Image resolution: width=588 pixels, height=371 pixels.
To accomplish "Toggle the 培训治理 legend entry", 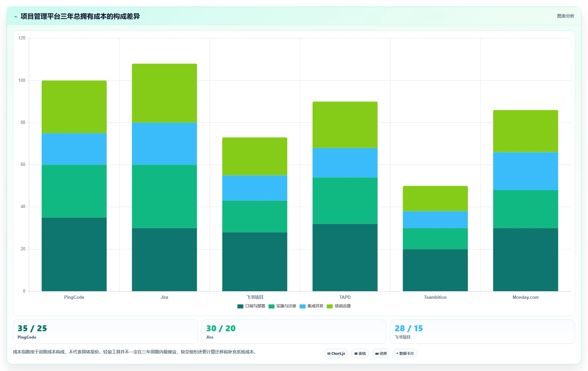I will coord(339,306).
